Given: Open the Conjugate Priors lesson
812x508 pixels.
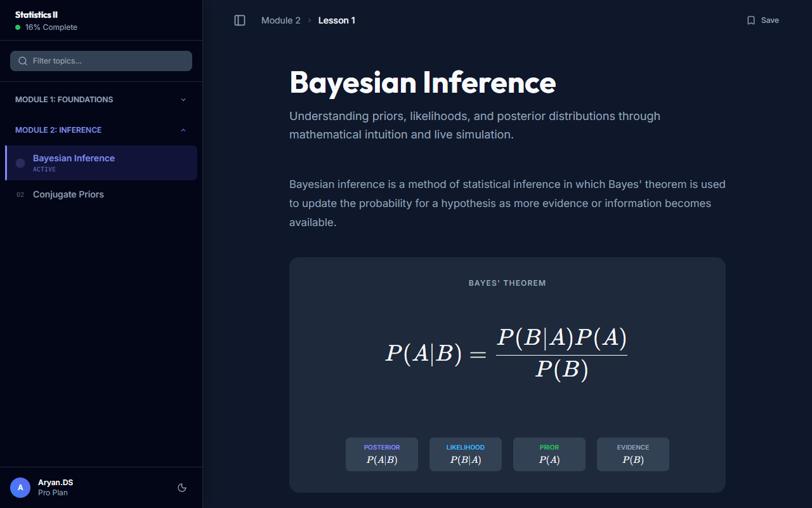Looking at the screenshot, I should [x=69, y=194].
